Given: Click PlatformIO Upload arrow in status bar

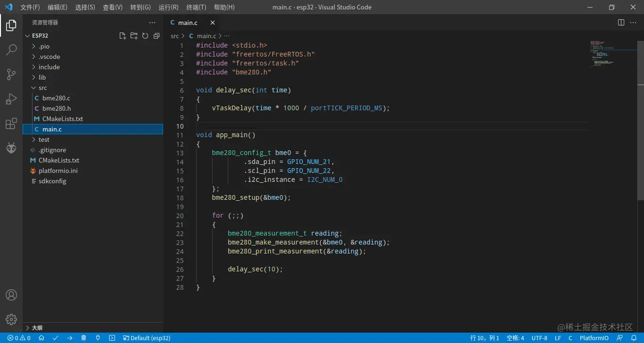Looking at the screenshot, I should point(69,338).
